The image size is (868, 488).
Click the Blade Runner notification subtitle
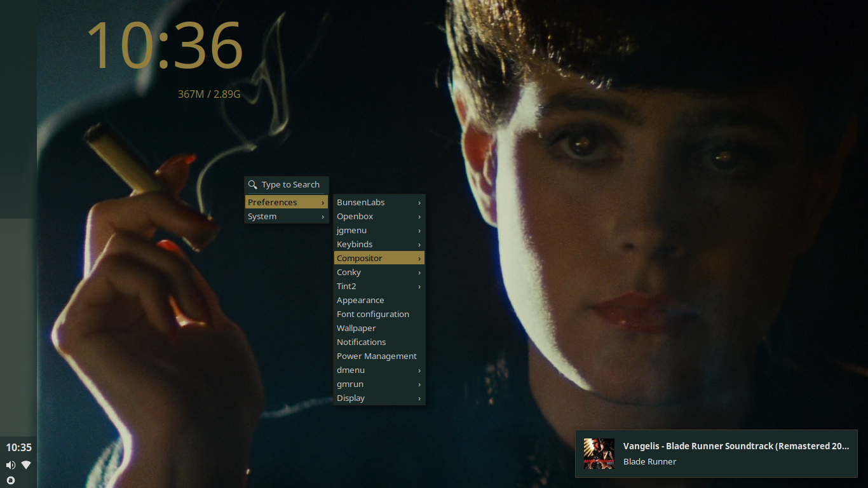tap(649, 461)
